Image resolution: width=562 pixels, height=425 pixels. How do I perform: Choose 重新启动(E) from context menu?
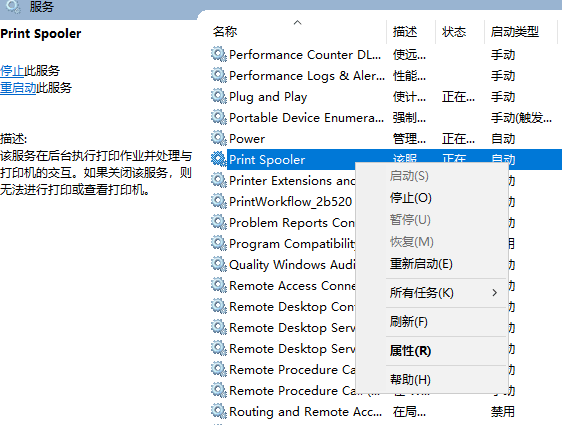[421, 264]
